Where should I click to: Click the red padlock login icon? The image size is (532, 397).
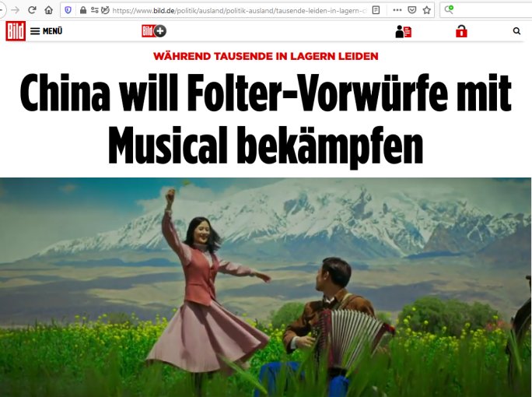click(461, 31)
